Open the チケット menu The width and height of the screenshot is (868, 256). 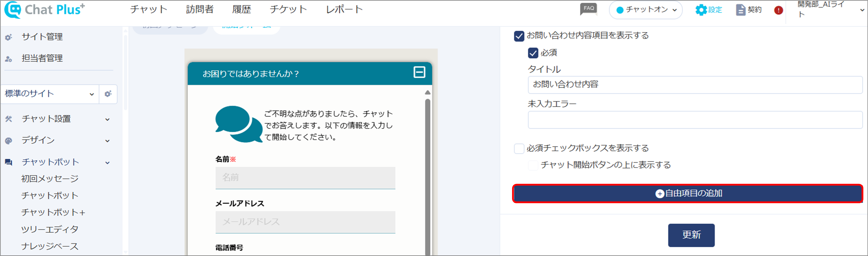click(288, 10)
